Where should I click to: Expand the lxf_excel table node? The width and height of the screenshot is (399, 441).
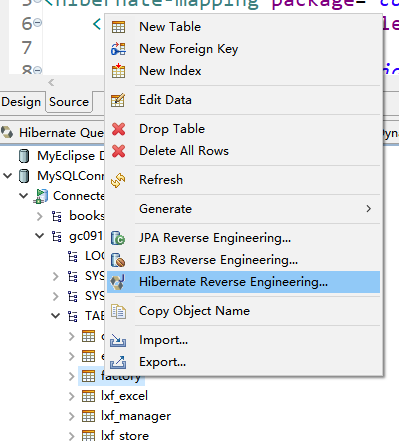pyautogui.click(x=72, y=396)
